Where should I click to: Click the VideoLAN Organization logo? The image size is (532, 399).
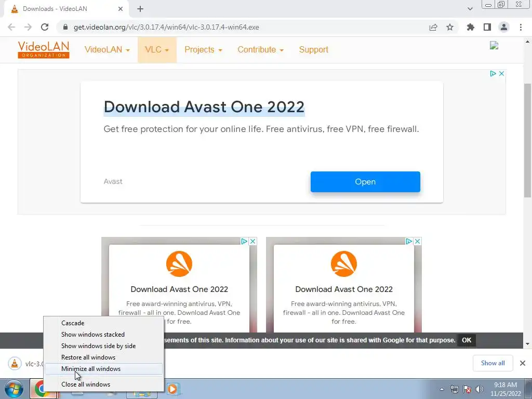pos(44,49)
